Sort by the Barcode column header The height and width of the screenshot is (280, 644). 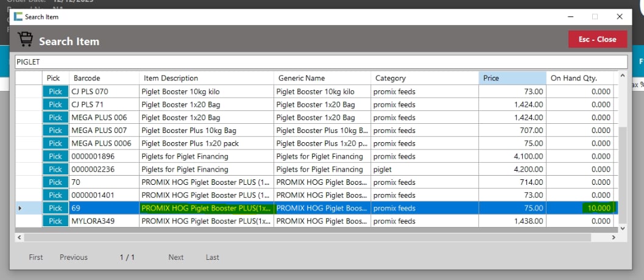(104, 78)
